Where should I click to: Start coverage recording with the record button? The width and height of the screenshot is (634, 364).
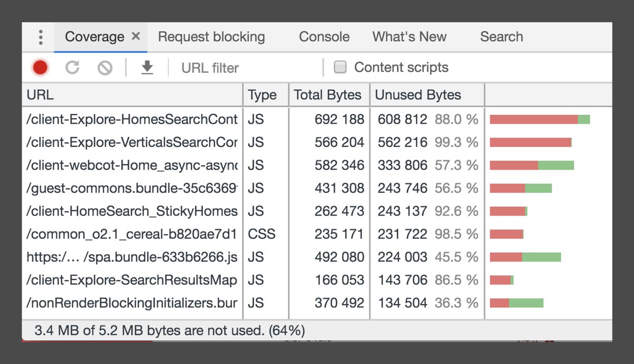coord(40,68)
